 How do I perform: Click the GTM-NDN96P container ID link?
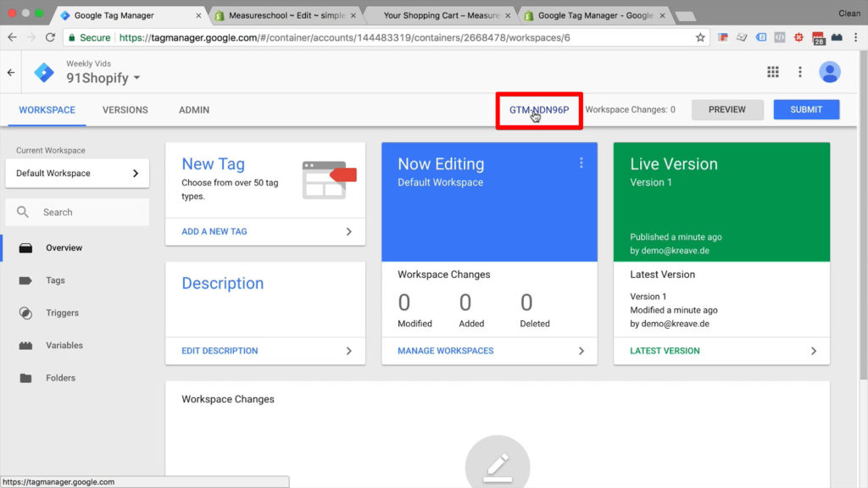538,110
